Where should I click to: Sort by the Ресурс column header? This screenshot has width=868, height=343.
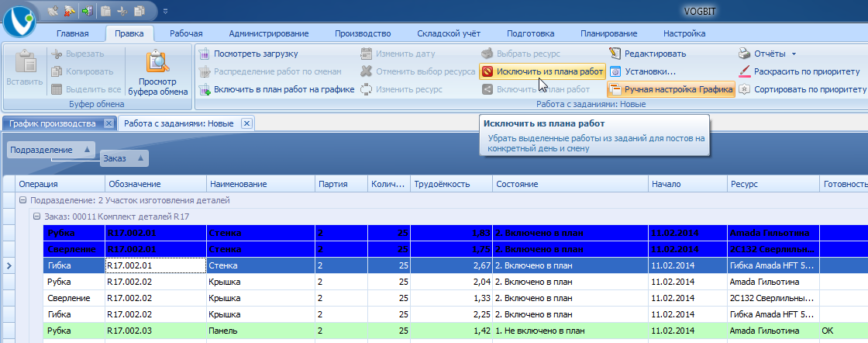click(773, 184)
